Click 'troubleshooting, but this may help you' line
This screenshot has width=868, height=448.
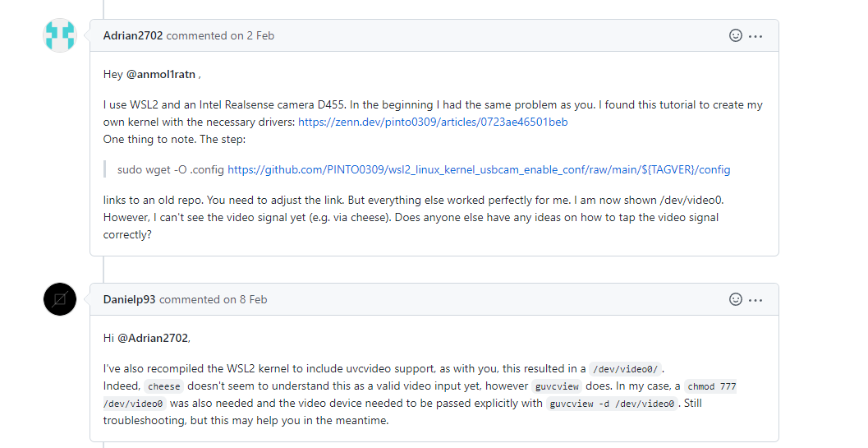click(246, 421)
